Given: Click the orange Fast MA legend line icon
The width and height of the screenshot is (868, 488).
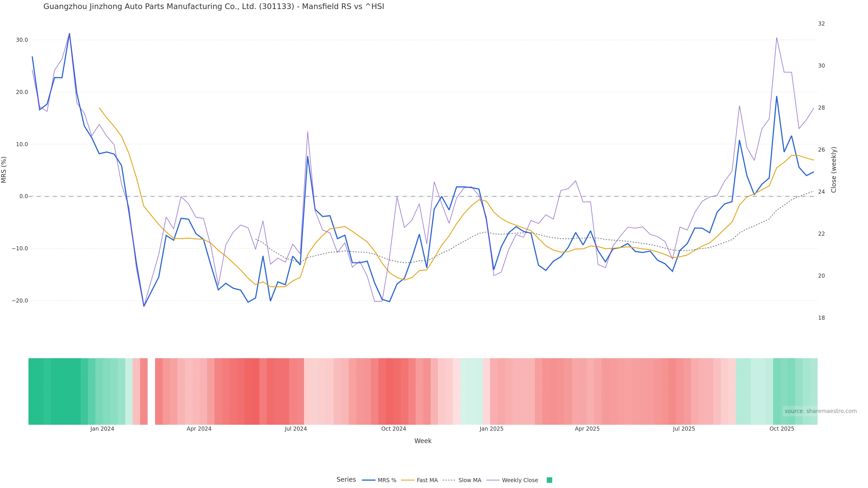Looking at the screenshot, I should tap(408, 480).
